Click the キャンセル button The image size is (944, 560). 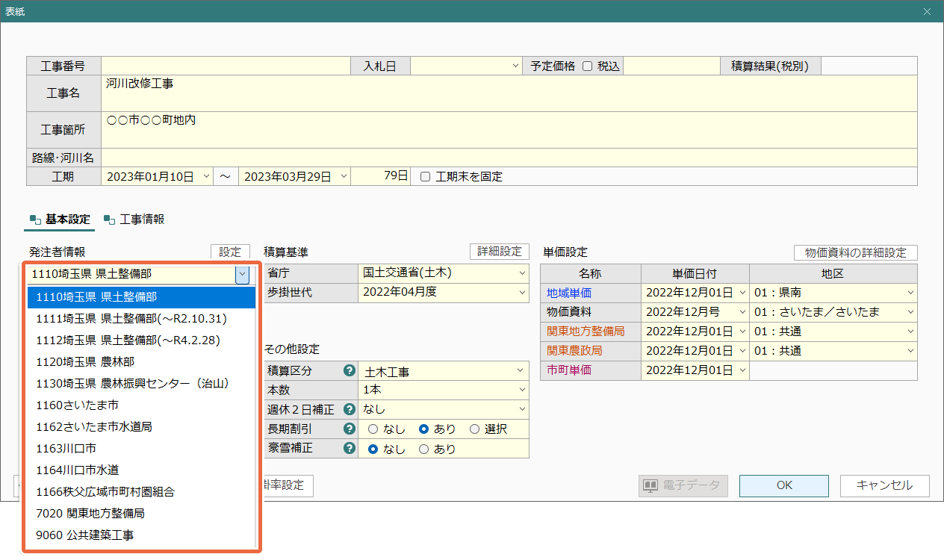pos(885,485)
